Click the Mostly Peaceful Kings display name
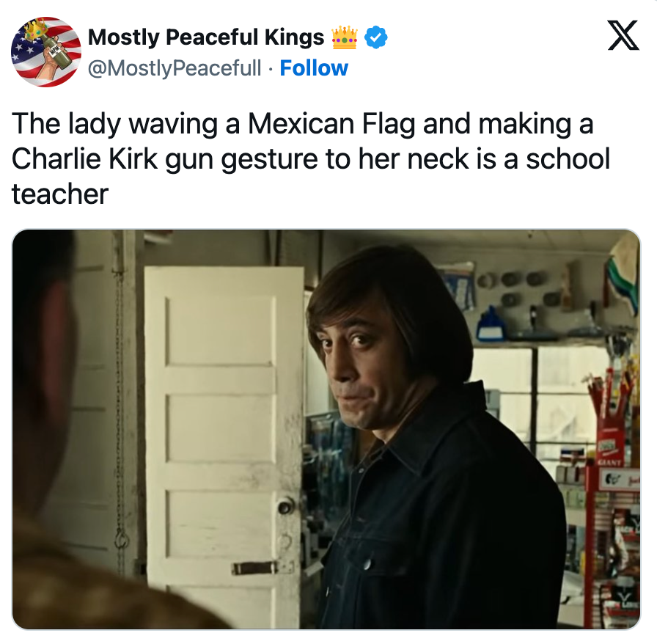Viewport: 657px width, 644px height. pos(206,37)
